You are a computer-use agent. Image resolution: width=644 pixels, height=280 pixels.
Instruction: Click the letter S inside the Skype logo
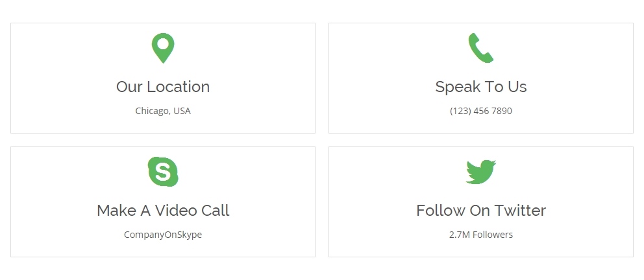pyautogui.click(x=163, y=172)
